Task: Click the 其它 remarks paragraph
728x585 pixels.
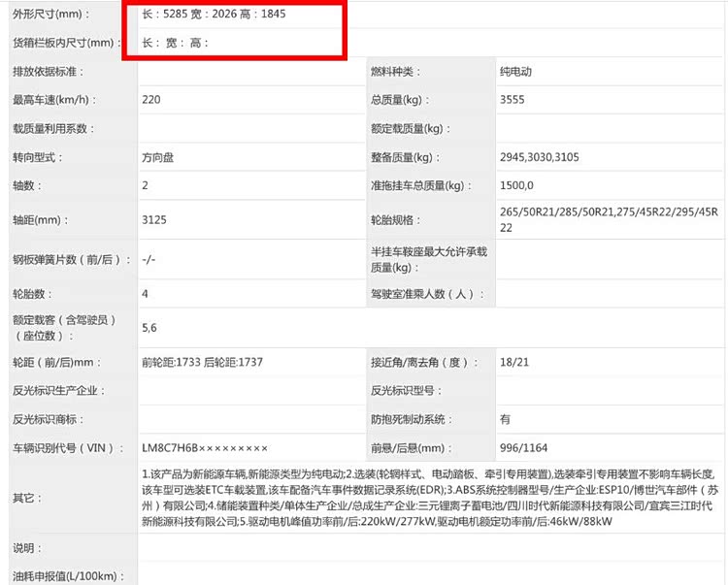Action: click(x=427, y=498)
